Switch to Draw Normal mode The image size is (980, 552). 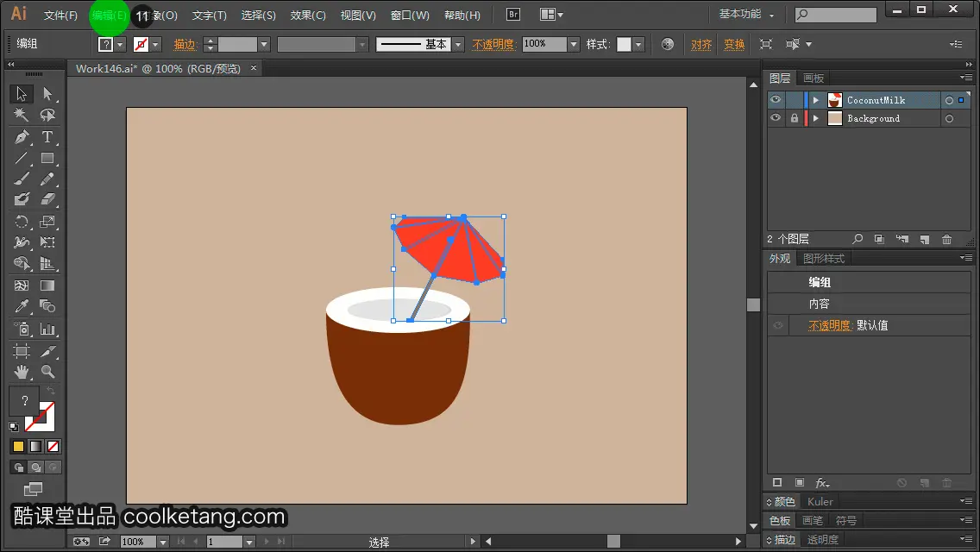point(19,467)
